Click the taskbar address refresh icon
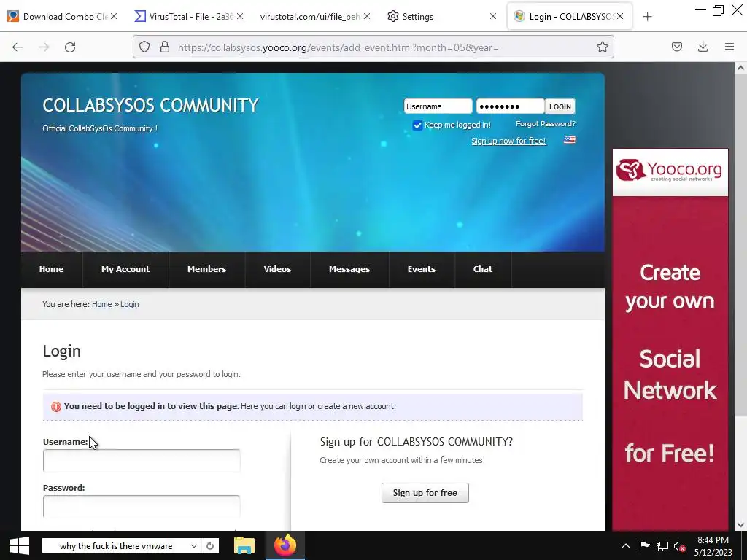Viewport: 747px width, 560px height. click(210, 545)
